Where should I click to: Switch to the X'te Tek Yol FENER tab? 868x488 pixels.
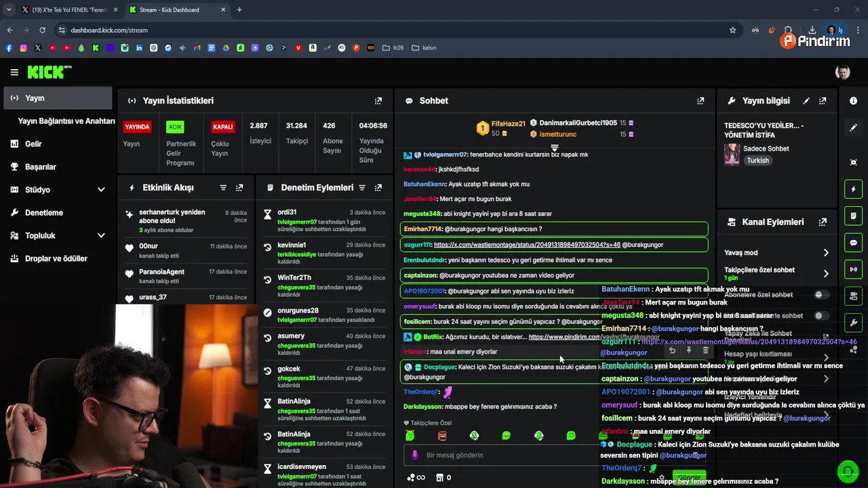pos(69,9)
